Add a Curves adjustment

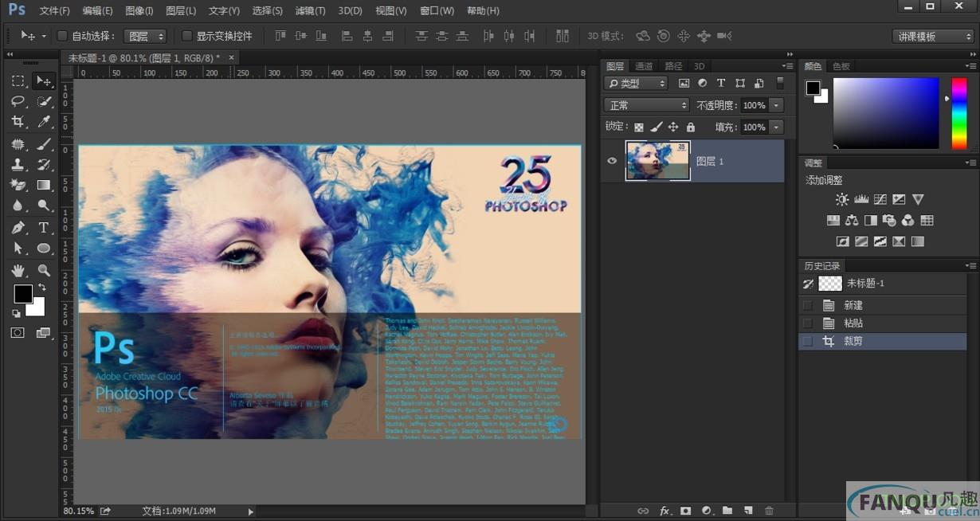880,199
